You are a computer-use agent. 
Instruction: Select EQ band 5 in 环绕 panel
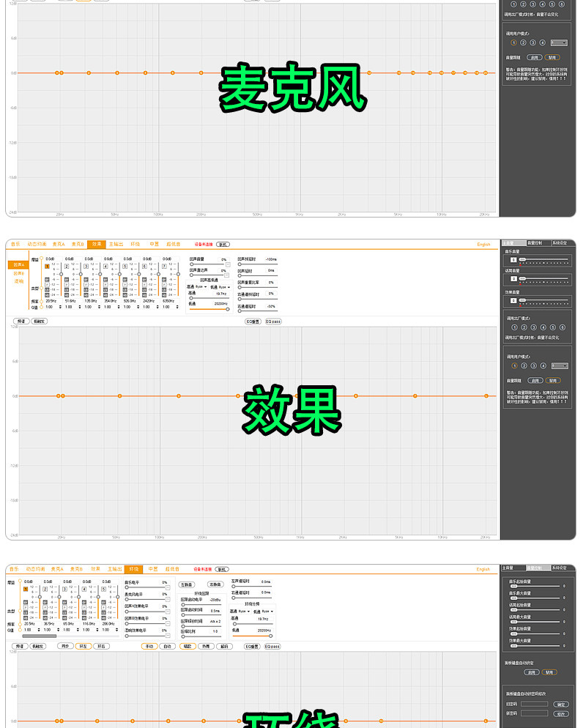pos(103,589)
